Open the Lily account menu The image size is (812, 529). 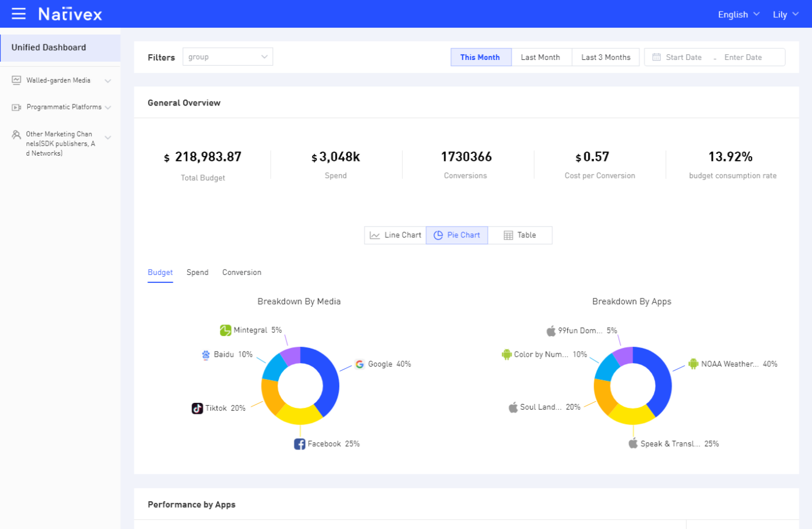pyautogui.click(x=784, y=14)
